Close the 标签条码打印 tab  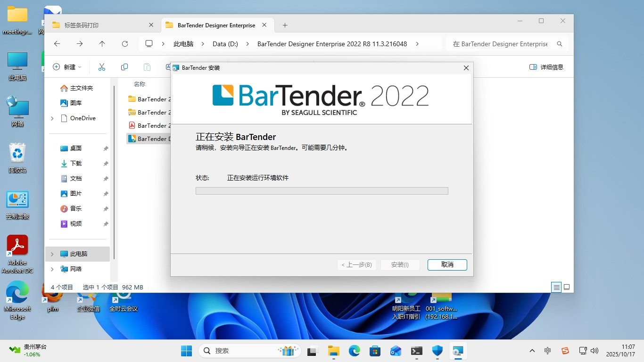point(151,25)
